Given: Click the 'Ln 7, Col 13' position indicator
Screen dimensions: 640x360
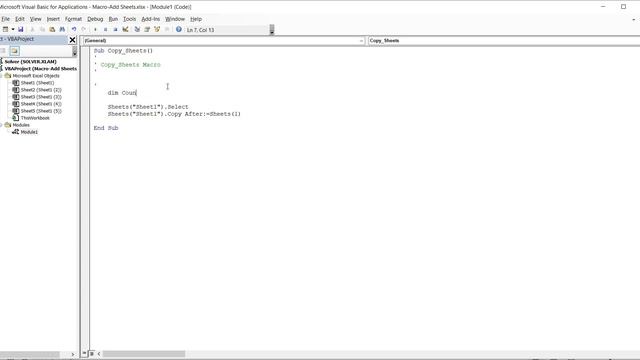Looking at the screenshot, I should point(200,30).
